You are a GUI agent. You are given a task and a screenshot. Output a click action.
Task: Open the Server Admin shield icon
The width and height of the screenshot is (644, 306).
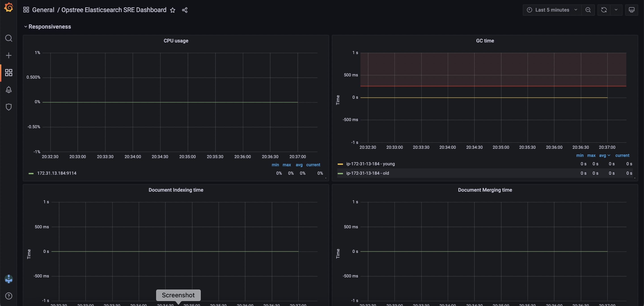point(8,107)
